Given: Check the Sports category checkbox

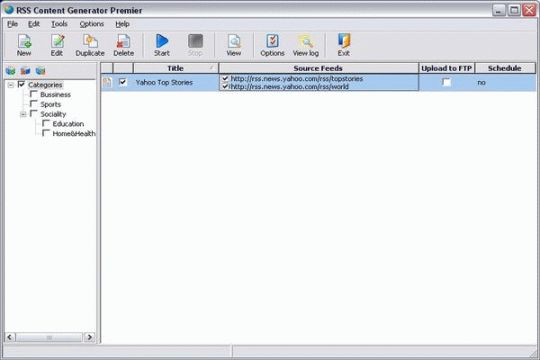Looking at the screenshot, I should coord(34,103).
